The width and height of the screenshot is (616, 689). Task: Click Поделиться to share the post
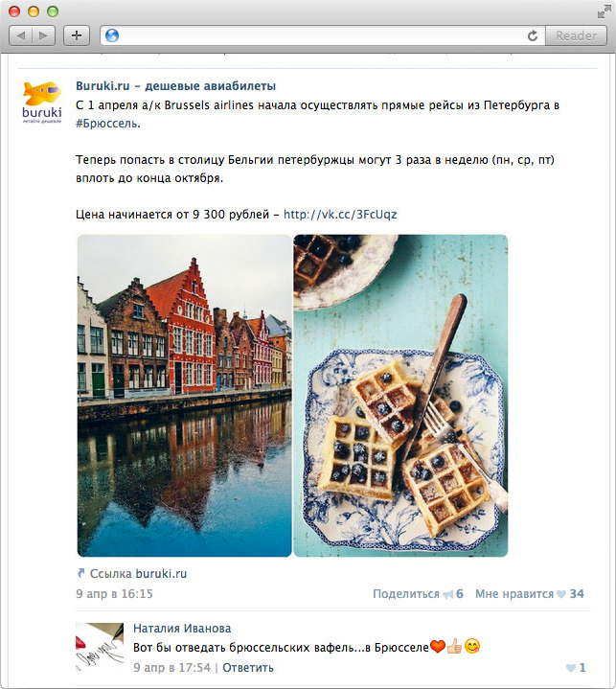pyautogui.click(x=406, y=594)
